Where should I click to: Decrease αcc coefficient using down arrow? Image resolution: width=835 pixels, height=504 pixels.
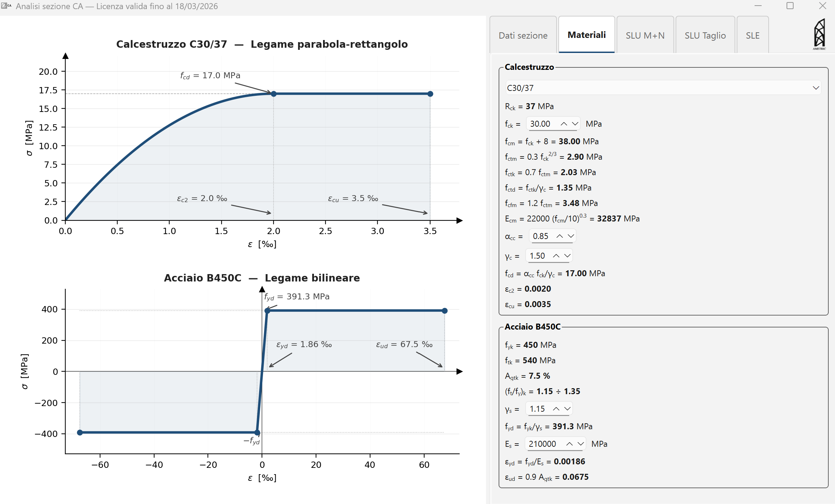[x=571, y=236]
